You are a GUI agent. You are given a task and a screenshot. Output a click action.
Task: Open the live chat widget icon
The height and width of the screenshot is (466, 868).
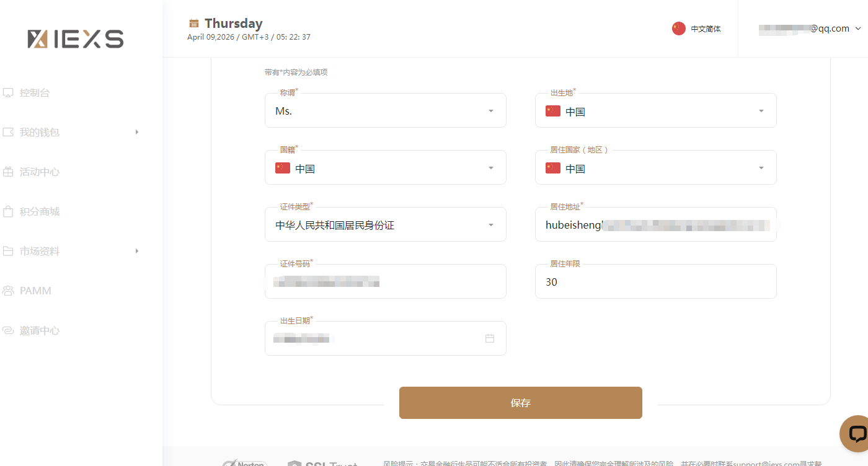point(856,433)
